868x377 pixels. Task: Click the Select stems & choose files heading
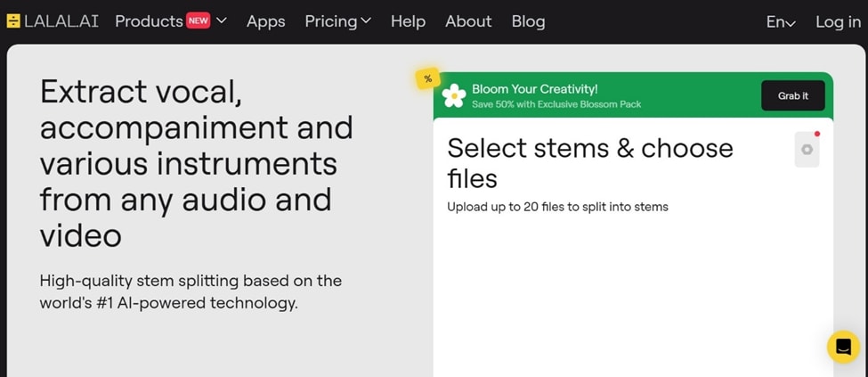point(590,163)
